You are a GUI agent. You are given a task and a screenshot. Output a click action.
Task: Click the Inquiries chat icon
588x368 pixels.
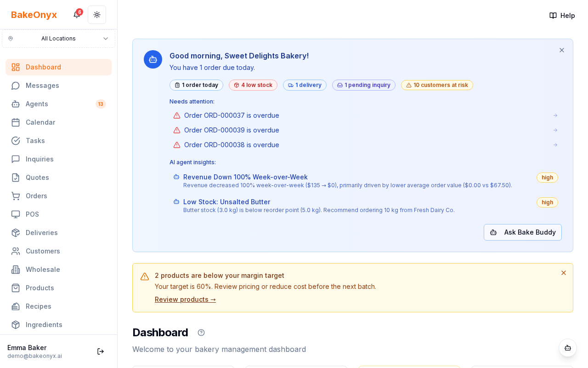coord(16,159)
